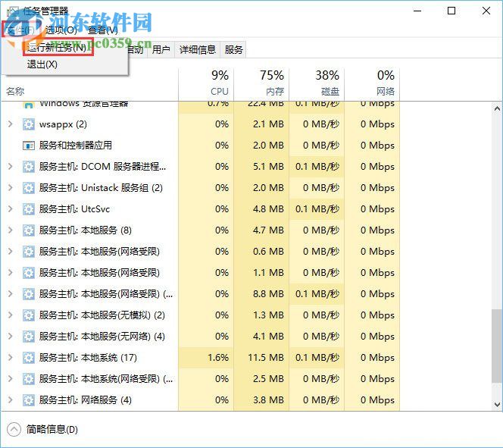Screen dimensions: 503x448
Task: Click the UtcSvc service host icon
Action: [29, 209]
